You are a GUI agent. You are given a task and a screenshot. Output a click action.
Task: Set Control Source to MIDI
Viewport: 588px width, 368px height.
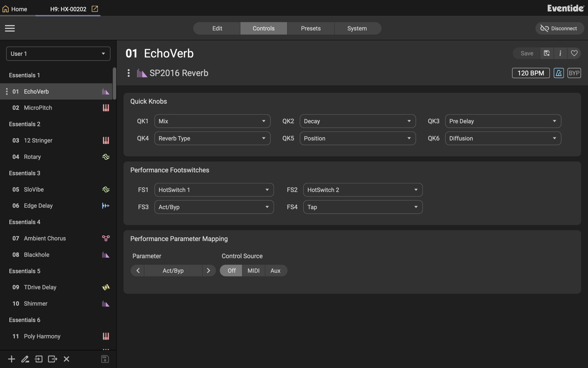tap(253, 271)
